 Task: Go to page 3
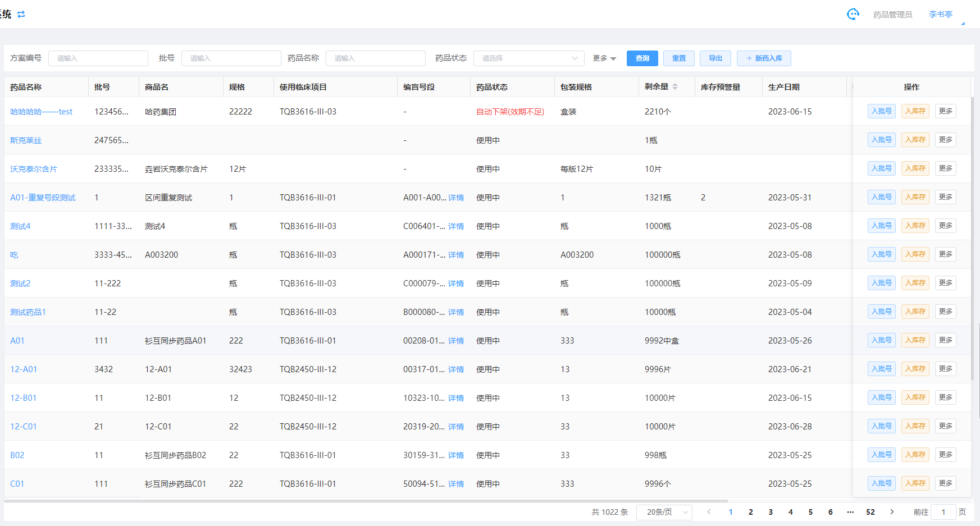(x=771, y=512)
